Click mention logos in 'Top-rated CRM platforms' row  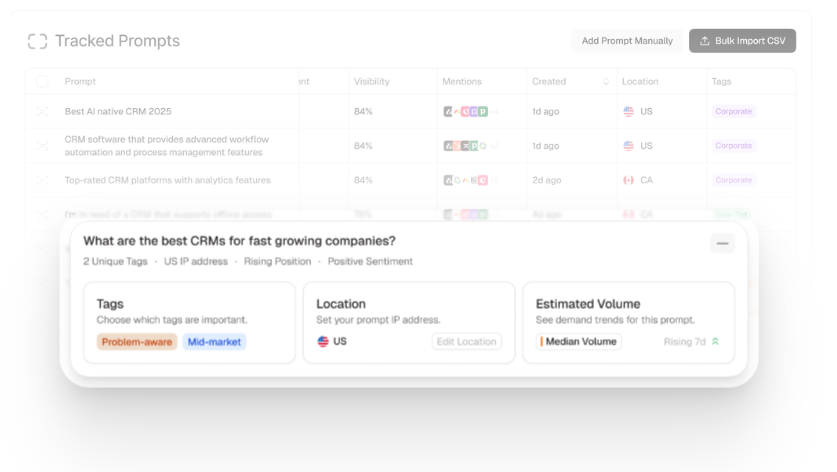(466, 180)
